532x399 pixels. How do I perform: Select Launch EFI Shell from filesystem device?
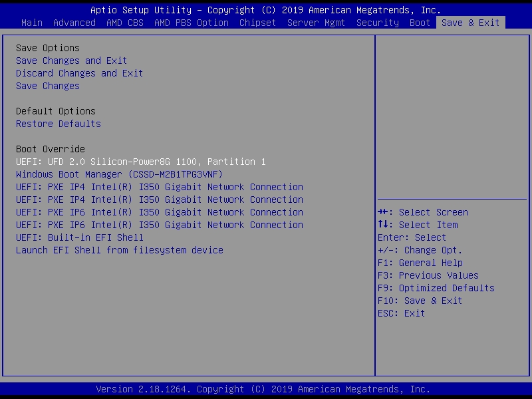coord(119,250)
